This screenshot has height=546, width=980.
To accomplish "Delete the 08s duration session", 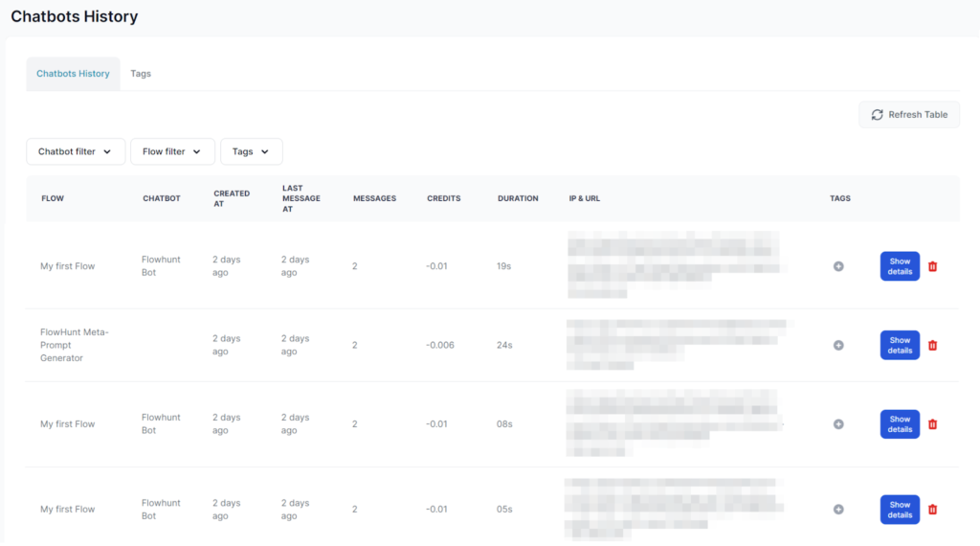I will coord(933,424).
